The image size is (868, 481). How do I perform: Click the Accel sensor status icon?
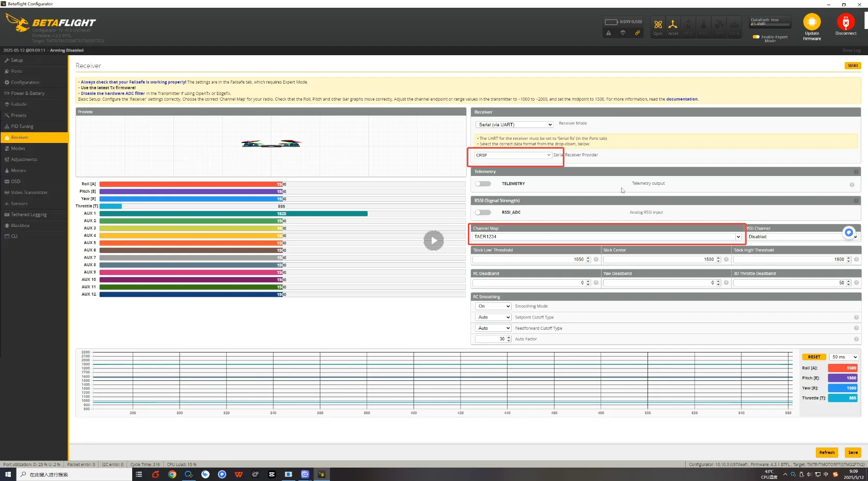point(673,27)
